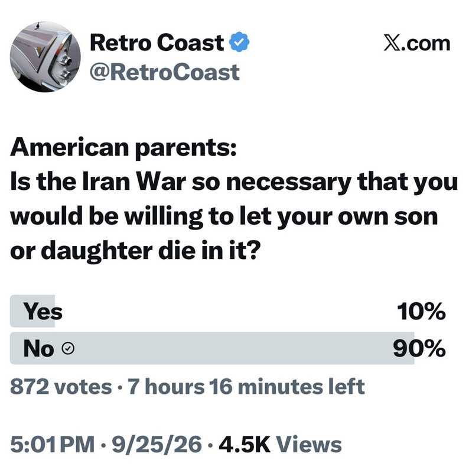
Task: Click the 9/25/26 date link
Action: point(157,445)
